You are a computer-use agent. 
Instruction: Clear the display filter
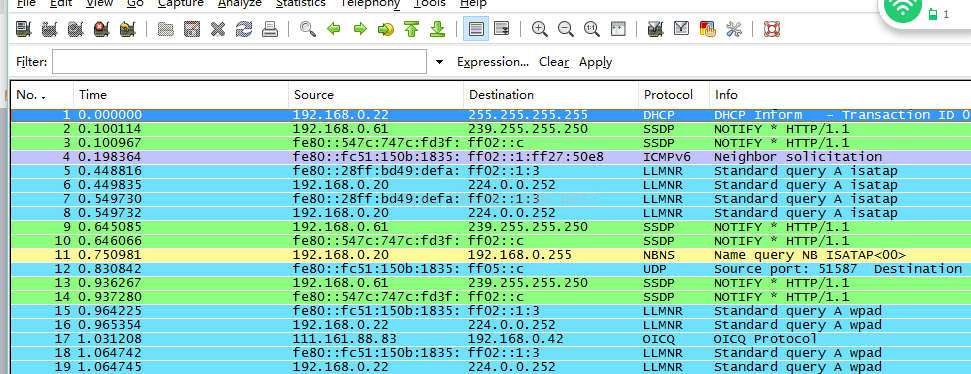click(554, 62)
